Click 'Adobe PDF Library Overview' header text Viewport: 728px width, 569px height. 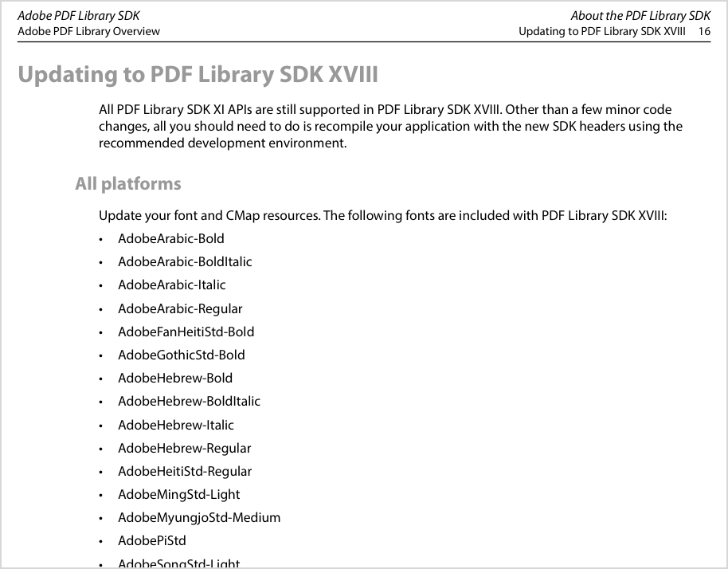tap(88, 32)
